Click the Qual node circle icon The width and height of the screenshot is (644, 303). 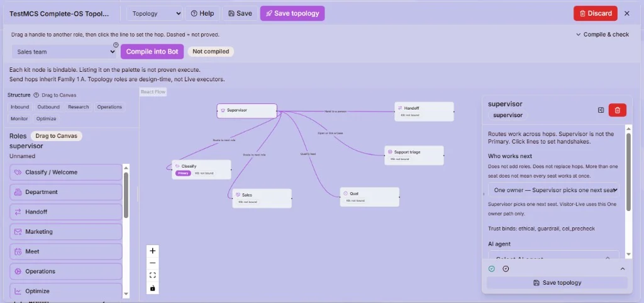(345, 193)
